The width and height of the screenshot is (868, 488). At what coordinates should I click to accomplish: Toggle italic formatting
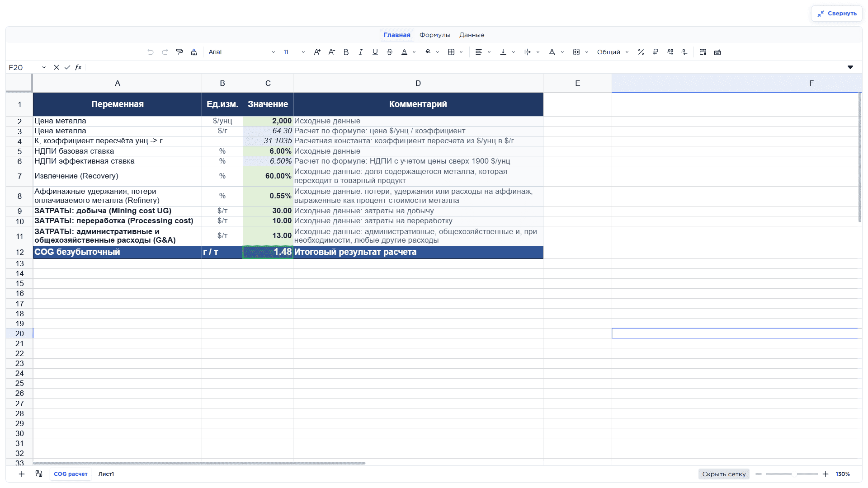[x=361, y=52]
